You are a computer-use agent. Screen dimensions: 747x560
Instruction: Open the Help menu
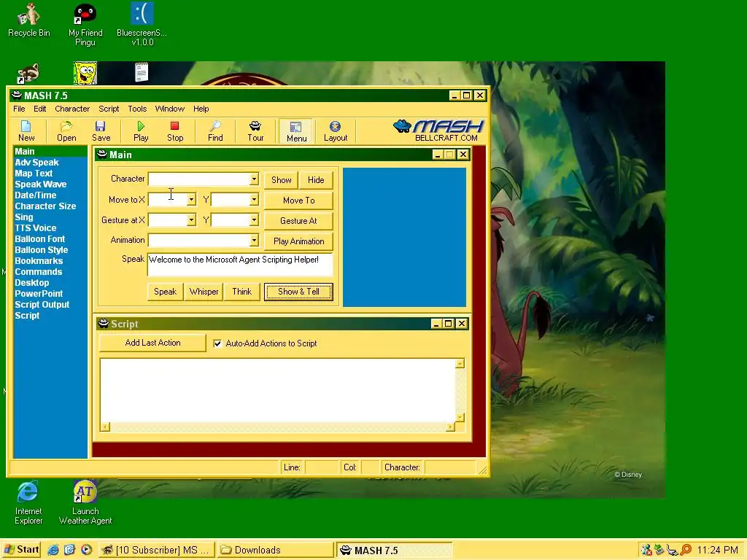point(201,109)
